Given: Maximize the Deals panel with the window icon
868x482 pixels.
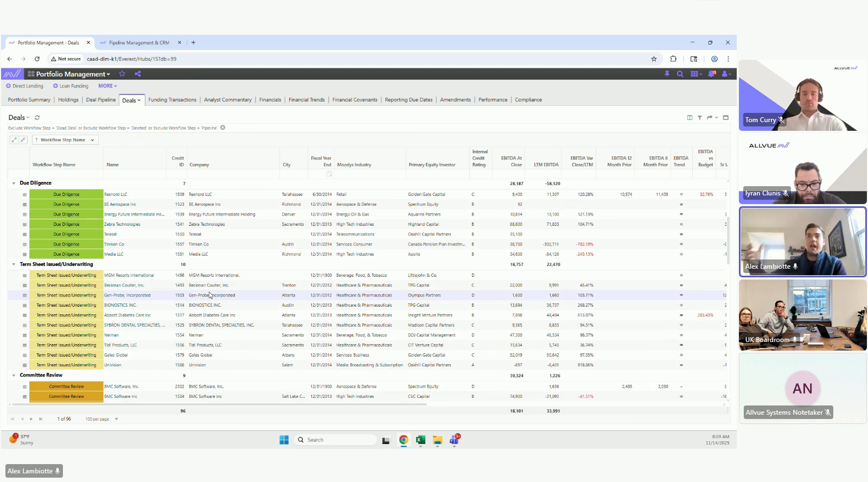Looking at the screenshot, I should click(726, 117).
